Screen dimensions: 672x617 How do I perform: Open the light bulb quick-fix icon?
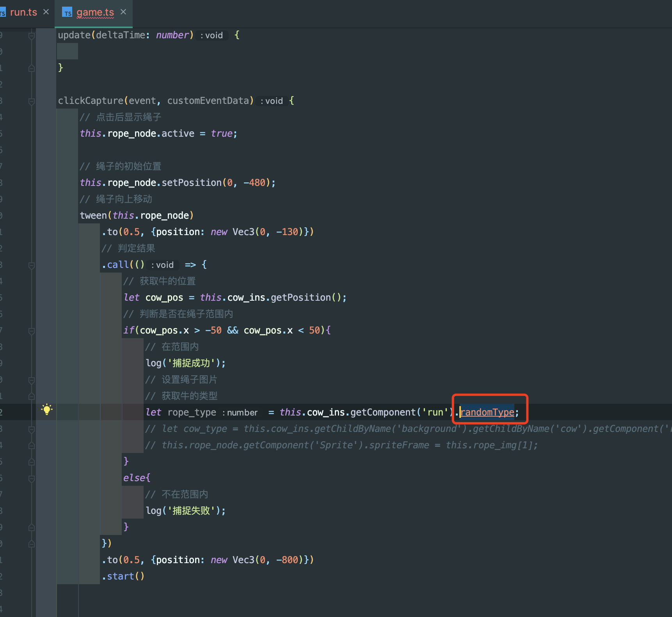(47, 410)
